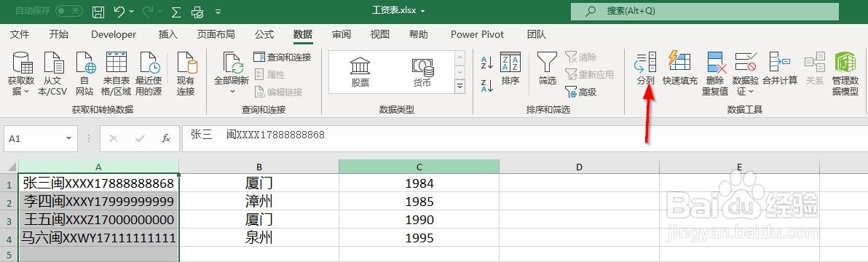Open 最近使用的源
Screen dimensions: 868x262
click(x=149, y=74)
